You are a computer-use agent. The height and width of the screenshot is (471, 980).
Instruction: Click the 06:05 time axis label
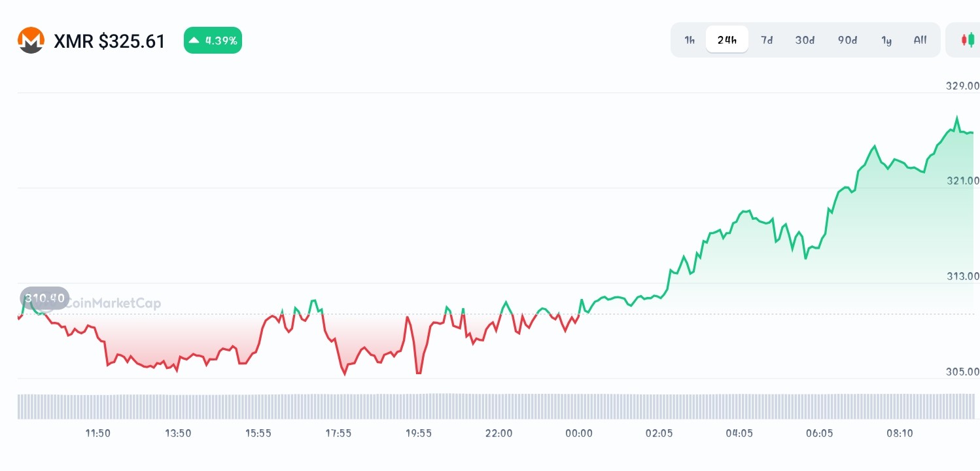click(x=820, y=433)
